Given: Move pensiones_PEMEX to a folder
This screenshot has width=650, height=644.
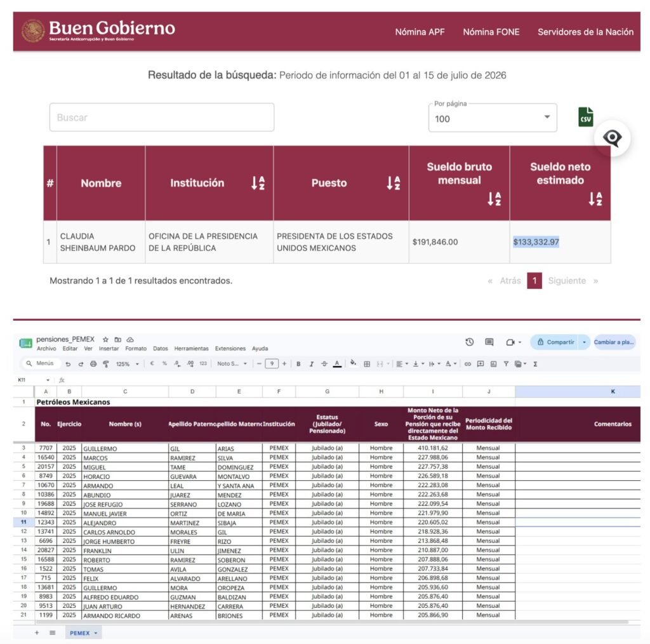Looking at the screenshot, I should coord(117,339).
